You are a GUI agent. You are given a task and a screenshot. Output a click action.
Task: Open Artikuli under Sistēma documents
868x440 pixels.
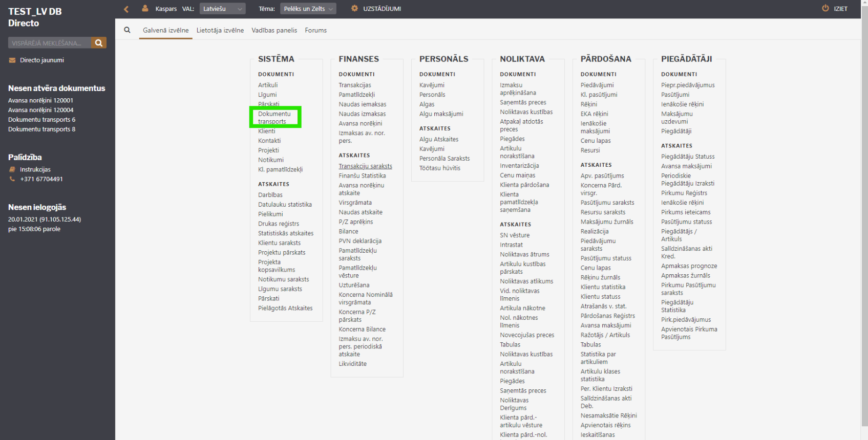(x=268, y=85)
